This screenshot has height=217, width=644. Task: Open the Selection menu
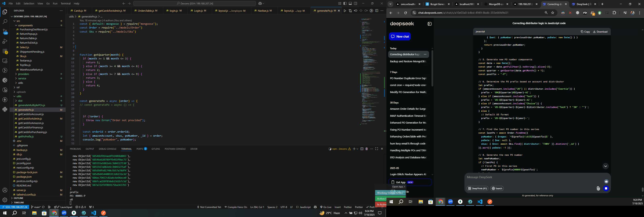[x=29, y=3]
